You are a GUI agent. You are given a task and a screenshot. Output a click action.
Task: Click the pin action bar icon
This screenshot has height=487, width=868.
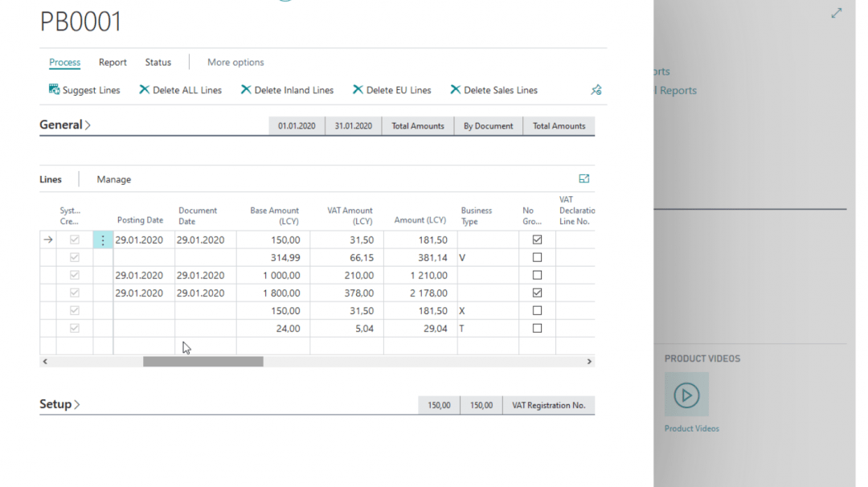pos(596,90)
